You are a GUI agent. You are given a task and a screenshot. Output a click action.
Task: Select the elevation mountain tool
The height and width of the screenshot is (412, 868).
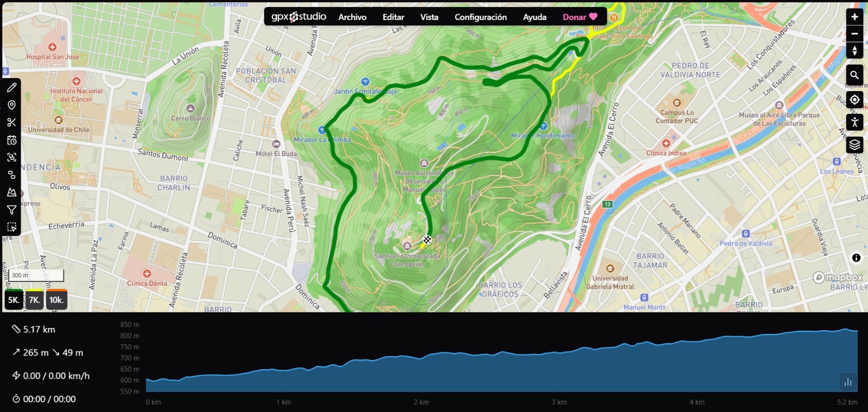point(11,192)
